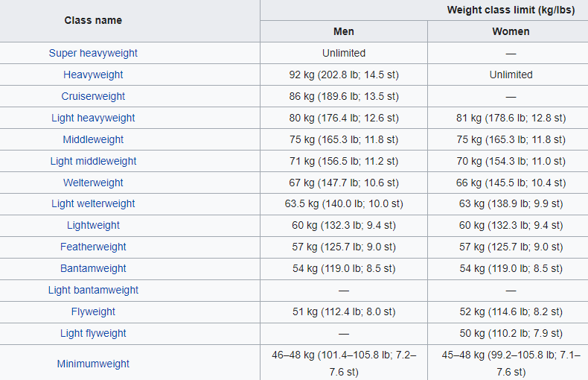Click the Weight class limit header

510,10
